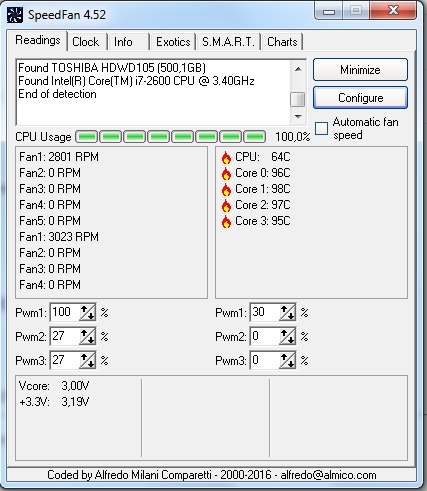Click 'Found Intel(R) Core(TM) i7-2600' log line
Image resolution: width=427 pixels, height=491 pixels.
[x=136, y=81]
